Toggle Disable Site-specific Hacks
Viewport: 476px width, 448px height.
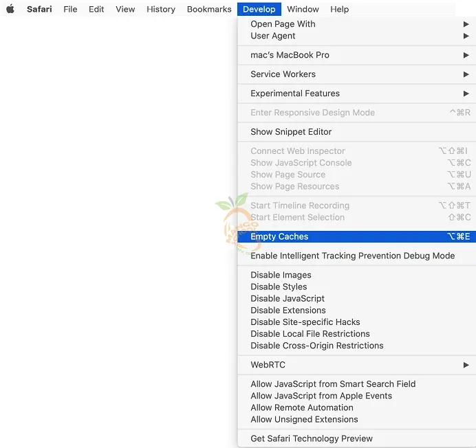(x=357, y=322)
